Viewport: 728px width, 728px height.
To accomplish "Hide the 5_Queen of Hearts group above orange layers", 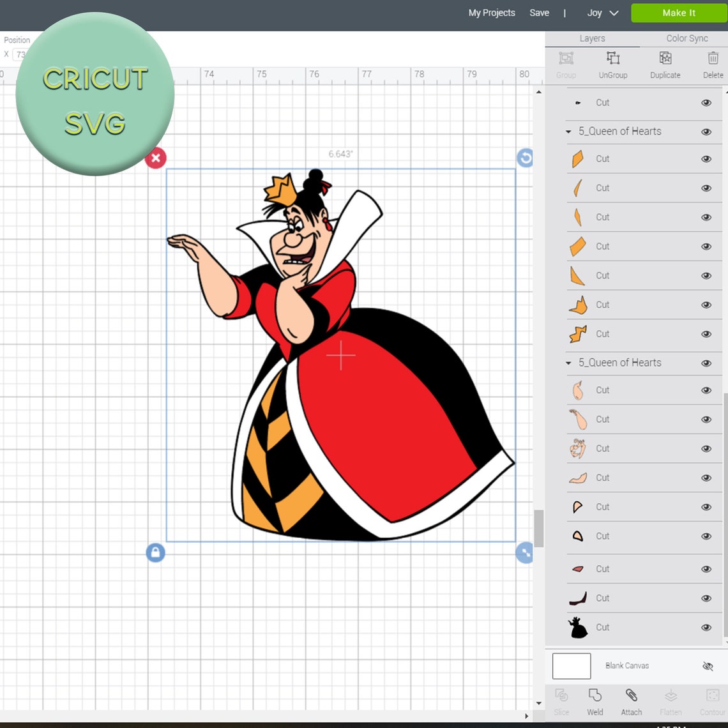I will (x=706, y=132).
